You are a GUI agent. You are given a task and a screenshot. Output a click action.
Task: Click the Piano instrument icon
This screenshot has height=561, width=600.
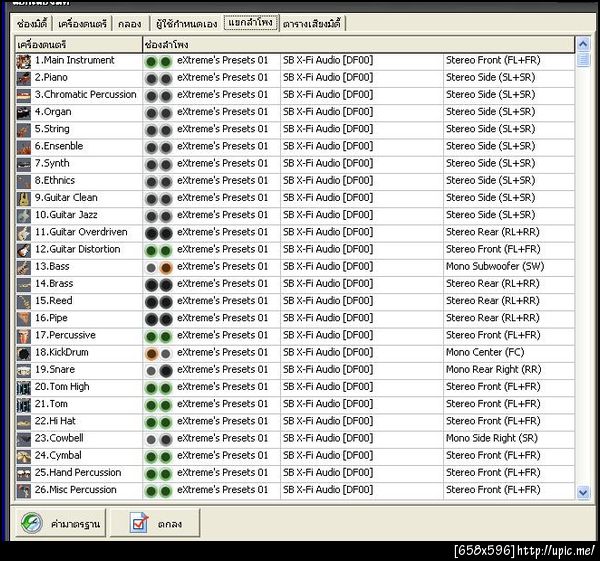pyautogui.click(x=24, y=78)
